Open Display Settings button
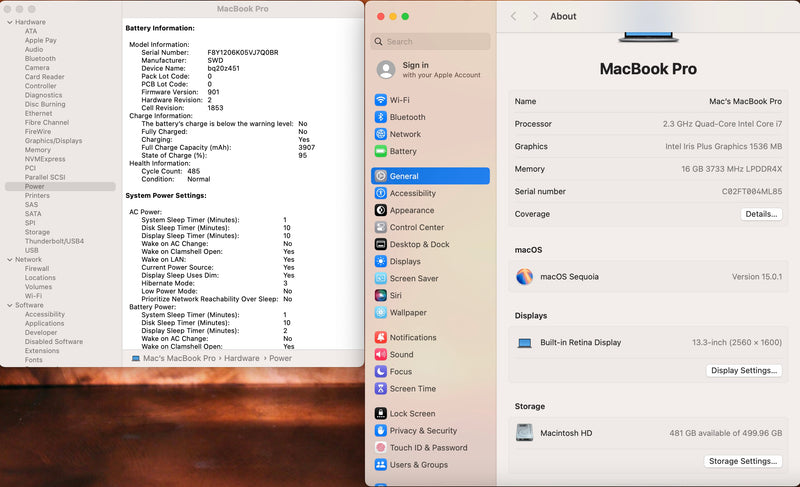This screenshot has width=800, height=487. (744, 370)
